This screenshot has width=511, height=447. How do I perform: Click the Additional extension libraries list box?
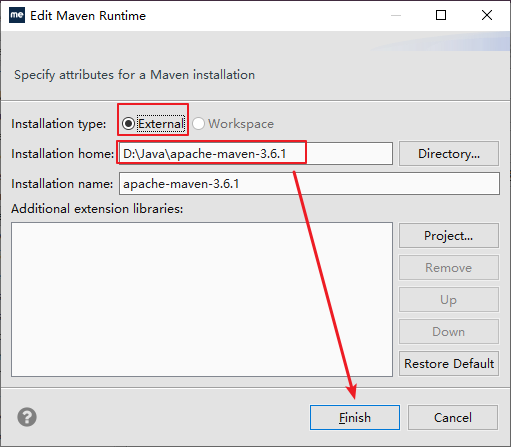pos(202,300)
